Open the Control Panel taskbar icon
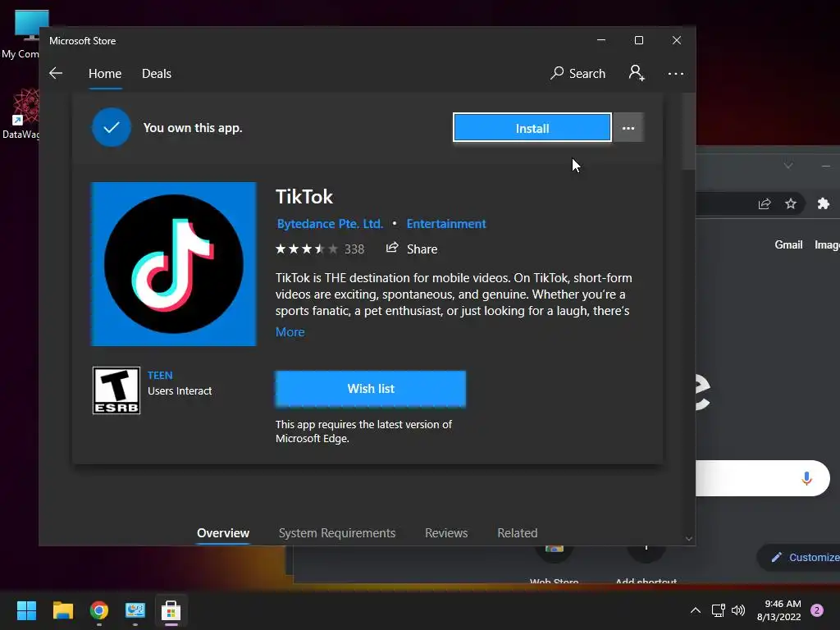The width and height of the screenshot is (840, 630). [135, 610]
